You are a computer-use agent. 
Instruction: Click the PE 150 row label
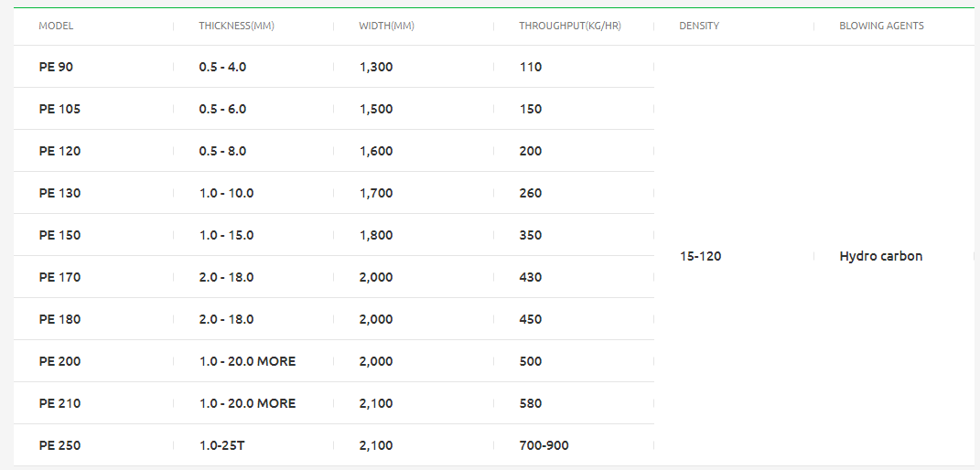click(59, 235)
